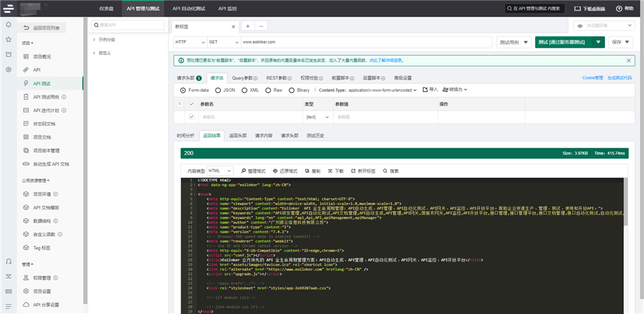
Task: Click the headset support icon
Action: coord(8,262)
